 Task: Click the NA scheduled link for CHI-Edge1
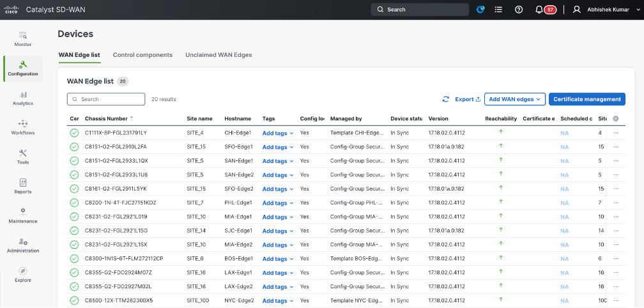point(564,133)
